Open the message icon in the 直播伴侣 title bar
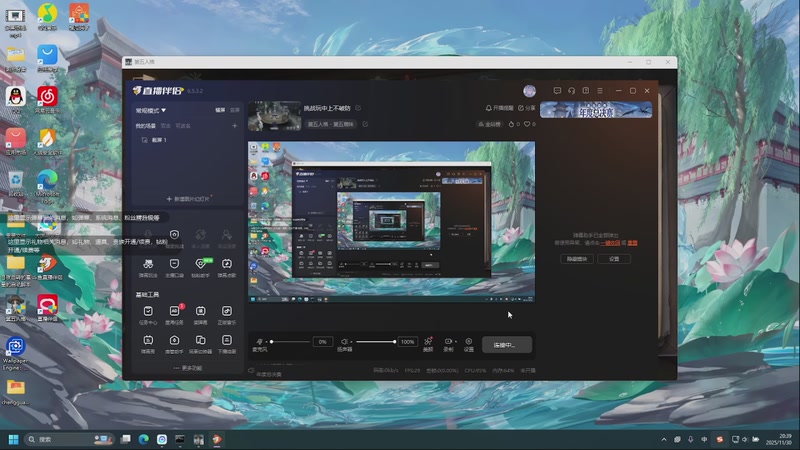Viewport: 800px width, 450px height. (x=557, y=91)
